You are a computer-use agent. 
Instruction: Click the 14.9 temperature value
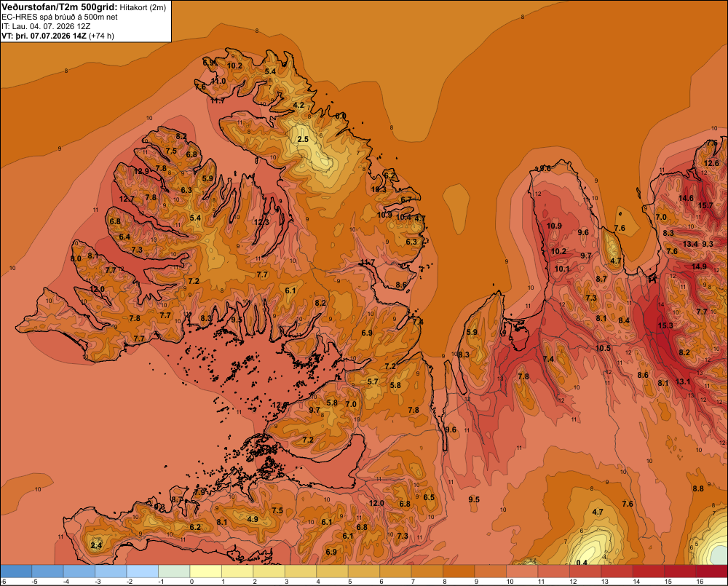[699, 266]
